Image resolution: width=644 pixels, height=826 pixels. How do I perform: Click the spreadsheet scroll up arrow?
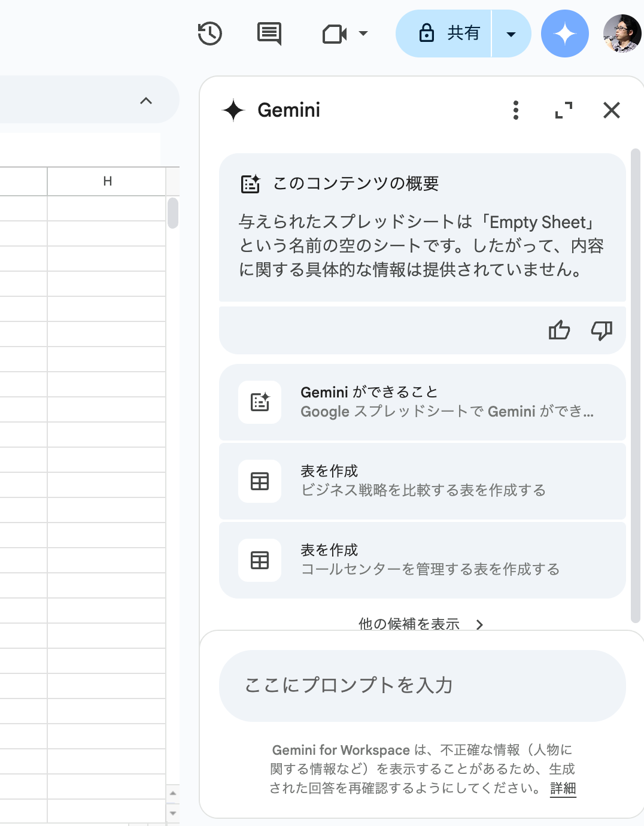click(x=173, y=793)
